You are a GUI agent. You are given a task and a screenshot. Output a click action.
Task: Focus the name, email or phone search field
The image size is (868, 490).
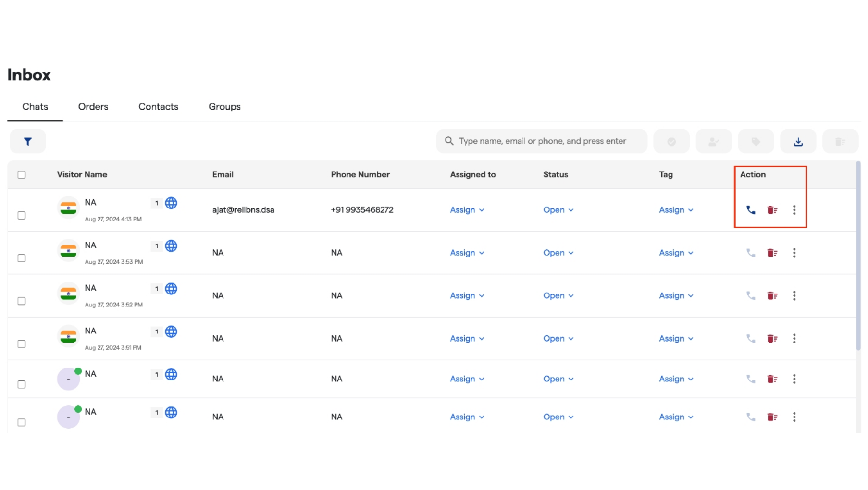pos(542,141)
